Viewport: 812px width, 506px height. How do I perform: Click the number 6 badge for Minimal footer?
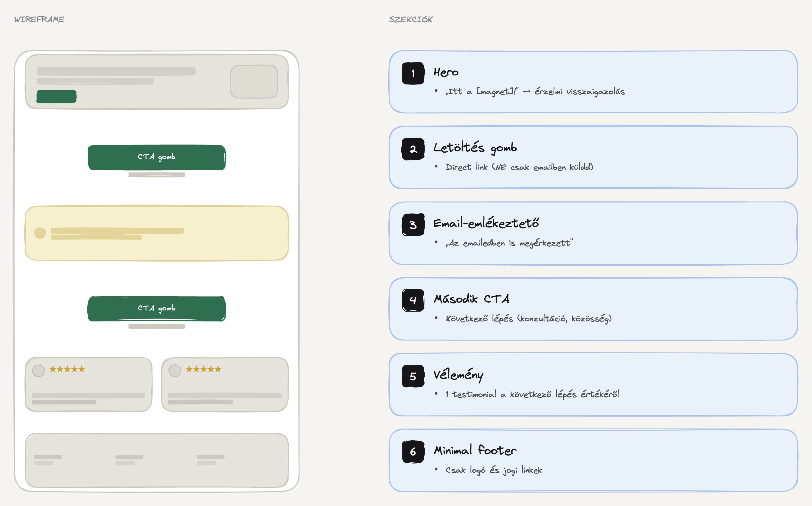pyautogui.click(x=413, y=452)
